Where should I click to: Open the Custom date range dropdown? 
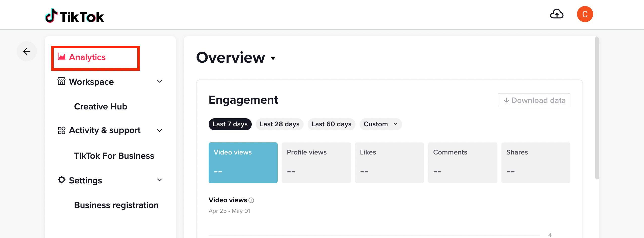tap(380, 124)
